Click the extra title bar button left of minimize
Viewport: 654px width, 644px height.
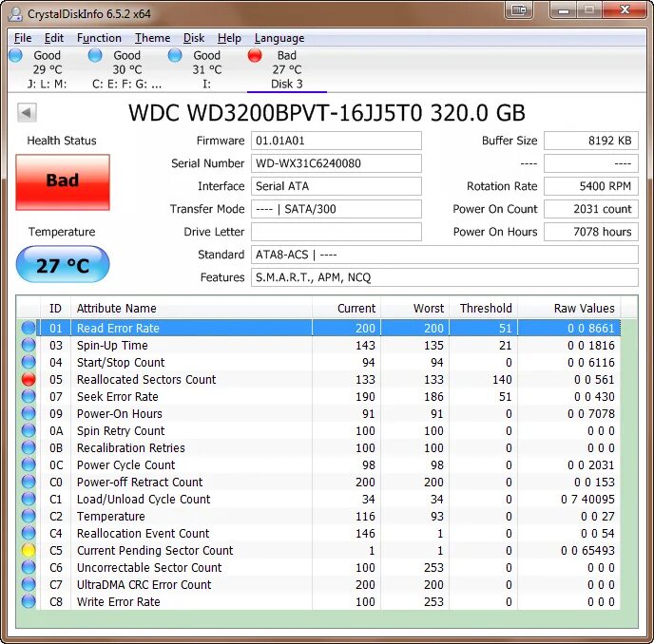point(519,10)
